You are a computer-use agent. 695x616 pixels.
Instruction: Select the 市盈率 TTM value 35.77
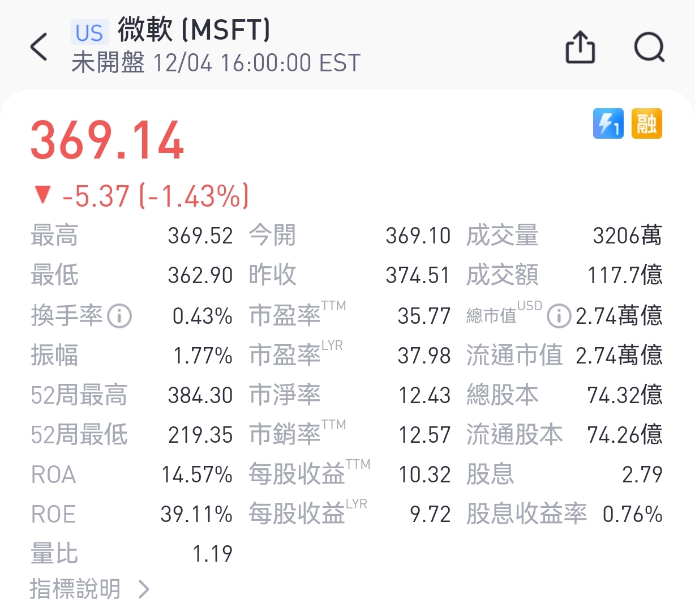[424, 316]
